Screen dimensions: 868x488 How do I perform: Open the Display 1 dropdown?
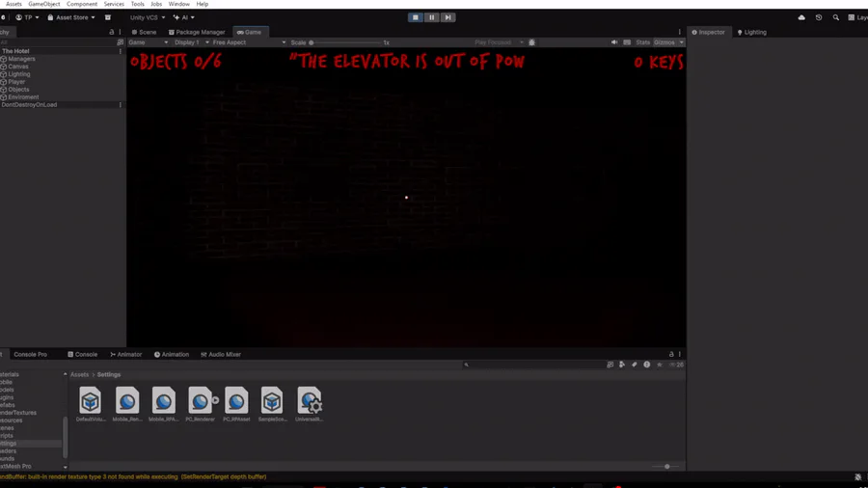pyautogui.click(x=192, y=42)
